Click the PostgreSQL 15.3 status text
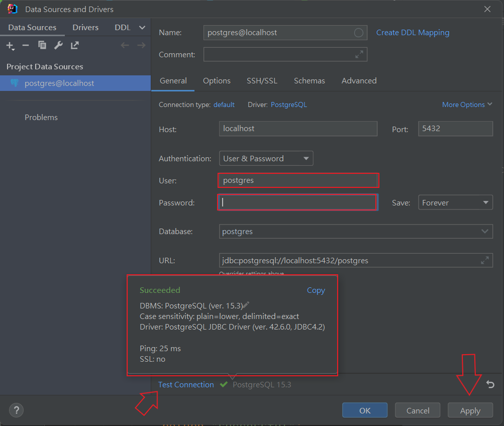Viewport: 504px width, 426px height. pyautogui.click(x=262, y=385)
